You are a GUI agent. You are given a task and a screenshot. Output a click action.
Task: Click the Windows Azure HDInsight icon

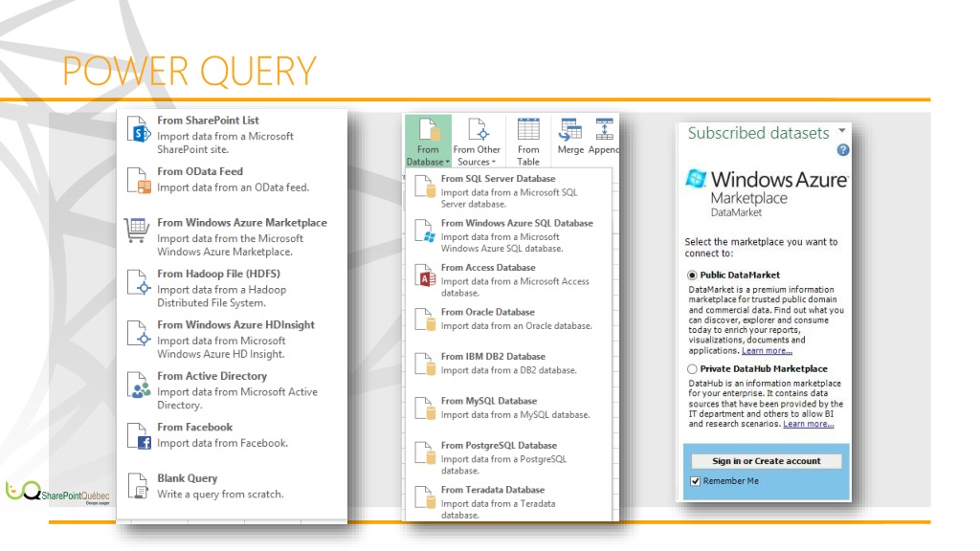tap(139, 334)
